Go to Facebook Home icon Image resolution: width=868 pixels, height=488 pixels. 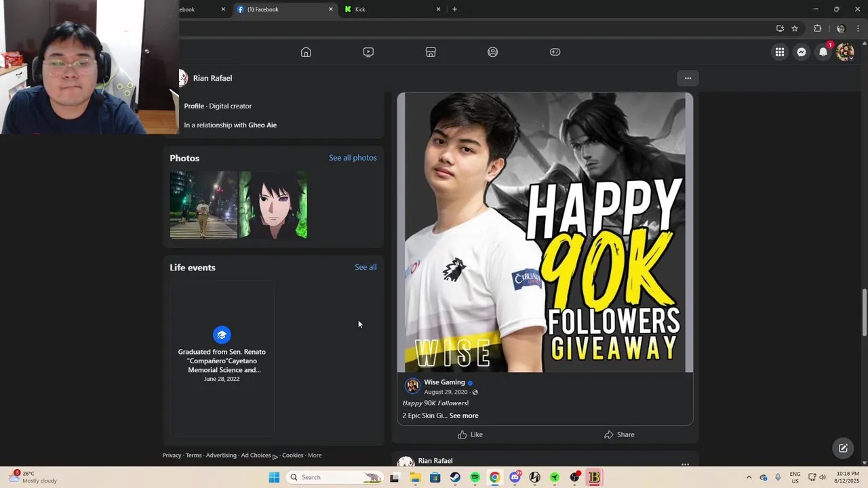click(x=306, y=52)
